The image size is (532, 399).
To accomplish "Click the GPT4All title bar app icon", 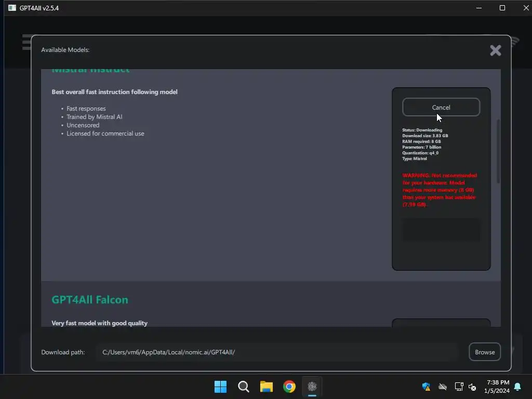I will tap(12, 8).
